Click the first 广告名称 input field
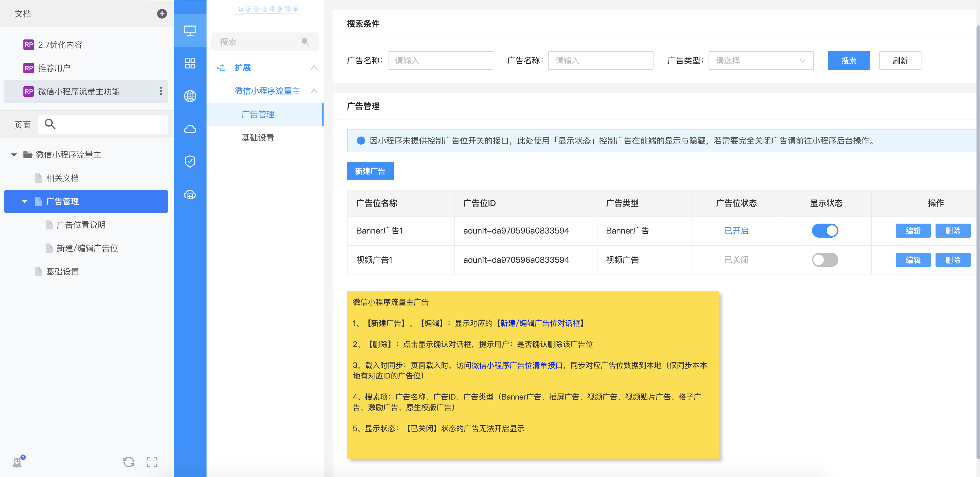 (x=440, y=61)
